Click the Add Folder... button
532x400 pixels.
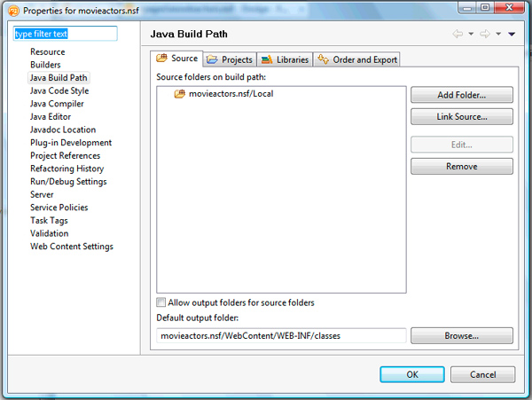pos(462,95)
